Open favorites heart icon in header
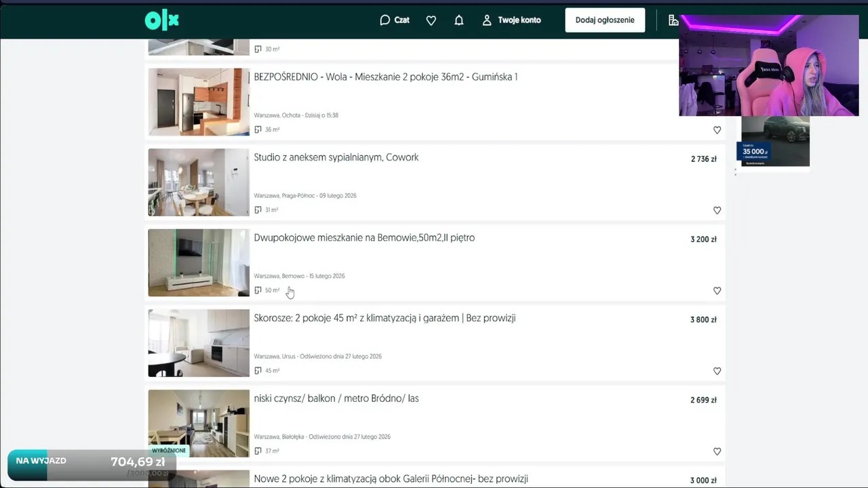The image size is (868, 488). point(431,20)
